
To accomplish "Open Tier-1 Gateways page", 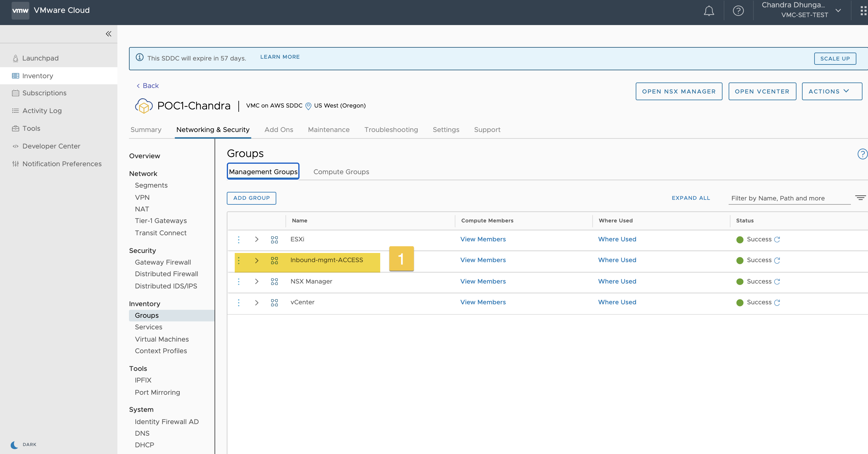I will point(161,221).
